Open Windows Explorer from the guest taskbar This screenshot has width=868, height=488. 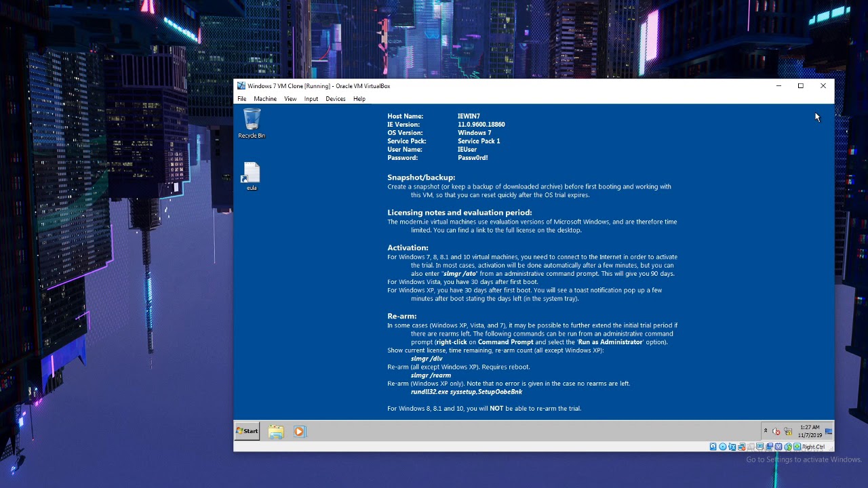[x=275, y=432]
